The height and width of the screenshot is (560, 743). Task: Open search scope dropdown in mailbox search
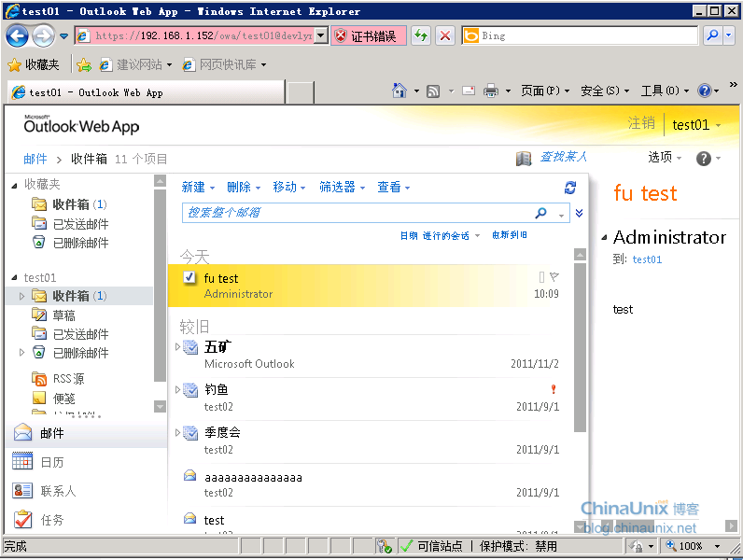point(562,215)
